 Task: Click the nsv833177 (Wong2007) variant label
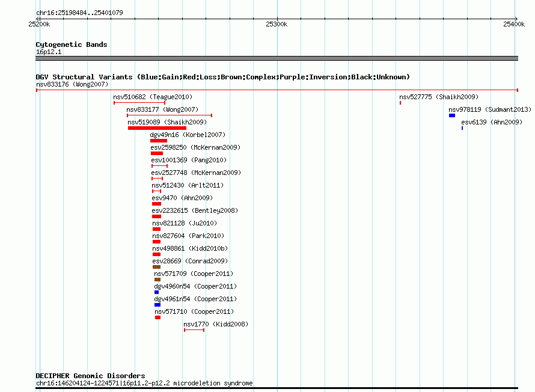162,109
